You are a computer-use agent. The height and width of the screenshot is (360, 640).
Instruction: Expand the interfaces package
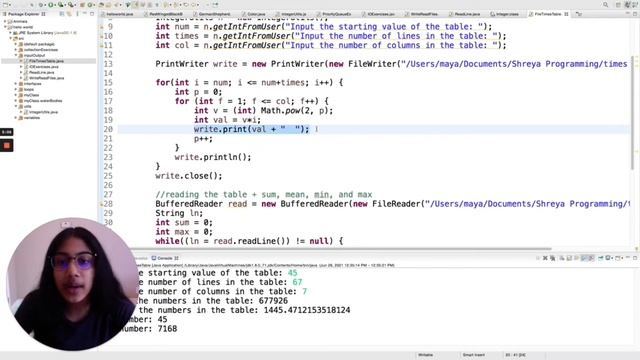(x=16, y=84)
